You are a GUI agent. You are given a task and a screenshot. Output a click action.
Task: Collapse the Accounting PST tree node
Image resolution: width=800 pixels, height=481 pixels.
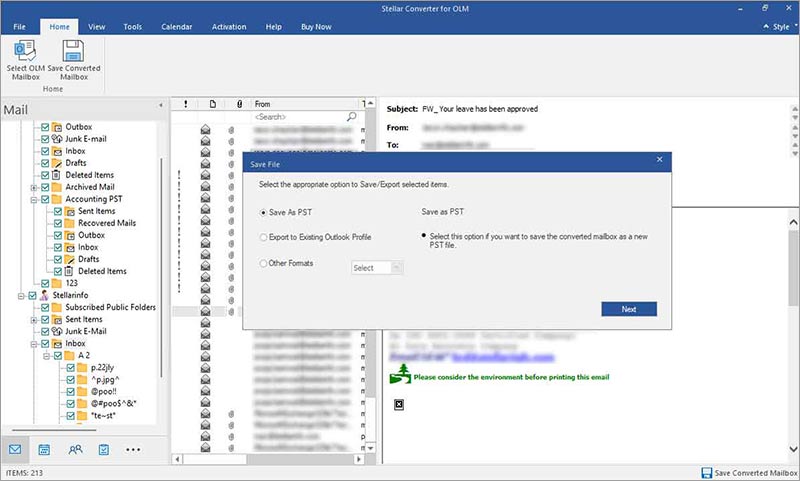point(34,199)
